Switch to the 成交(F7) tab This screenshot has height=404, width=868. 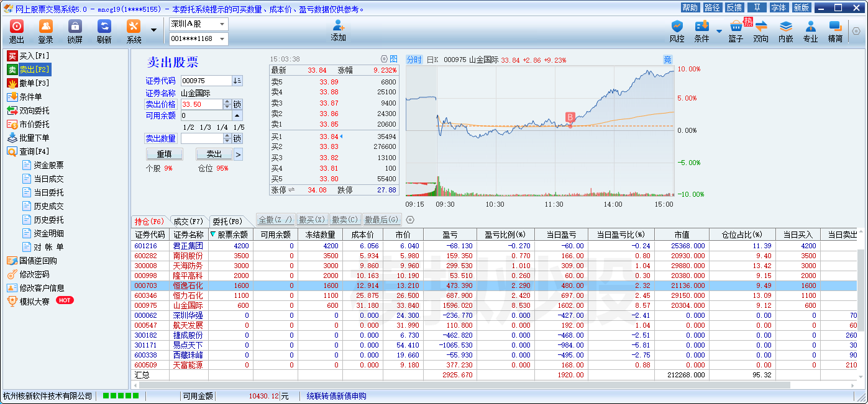[x=188, y=221]
